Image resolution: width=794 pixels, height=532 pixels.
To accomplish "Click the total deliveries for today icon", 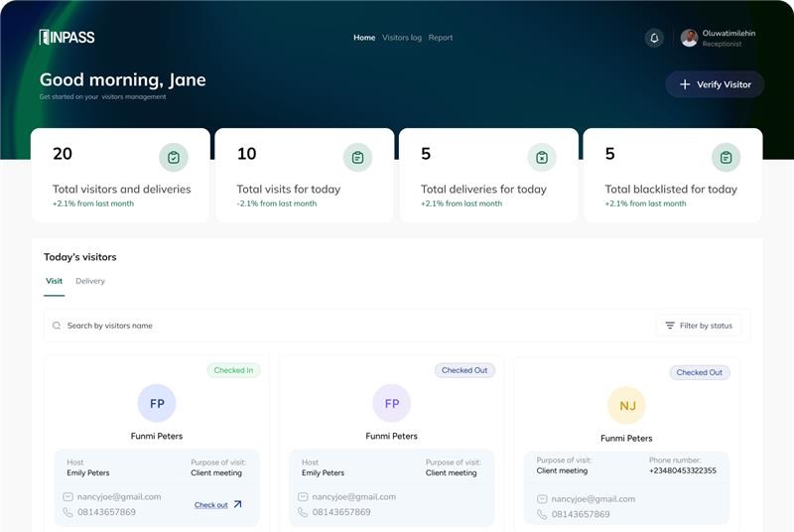I will 542,157.
